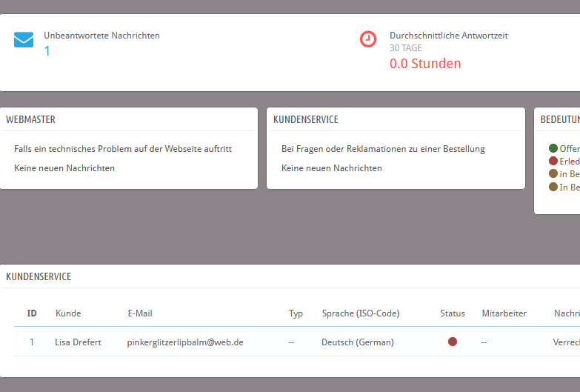Click the red status dot in Lisa Drefert's row

(453, 342)
